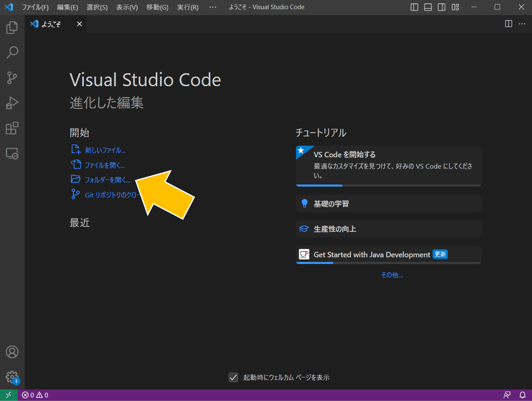Open the 基礎の学習 walkthrough

(388, 204)
